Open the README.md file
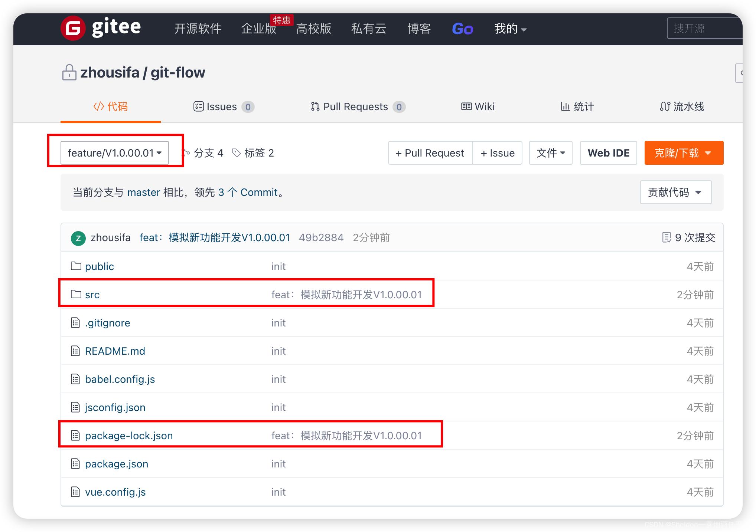This screenshot has width=756, height=532. [x=115, y=351]
